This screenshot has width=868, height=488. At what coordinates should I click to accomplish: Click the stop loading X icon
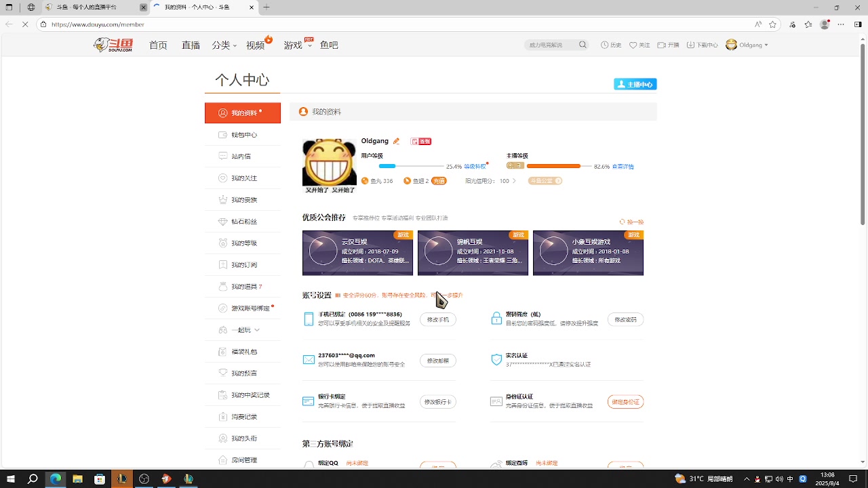[x=26, y=24]
